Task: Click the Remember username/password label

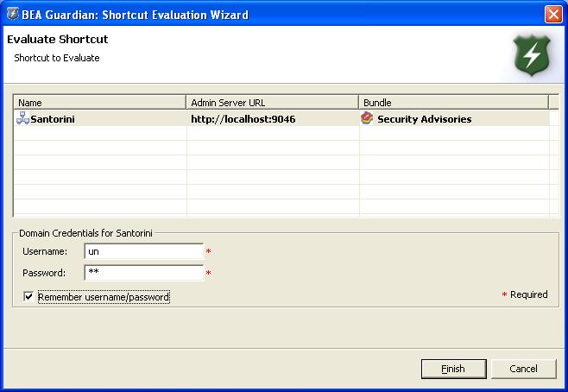Action: [104, 297]
